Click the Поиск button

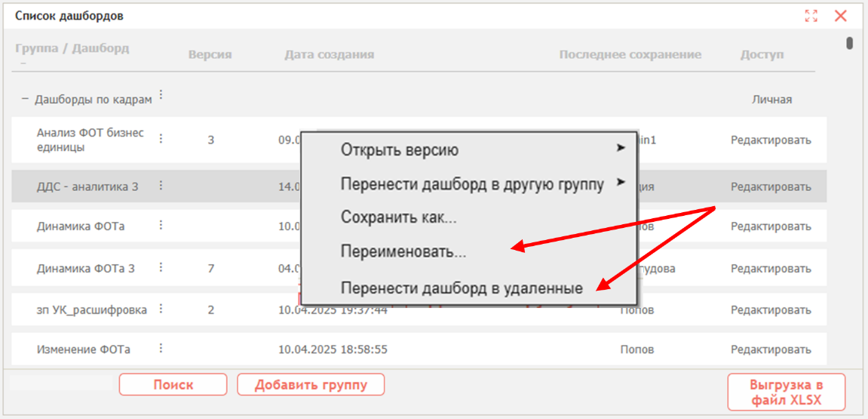[x=173, y=384]
